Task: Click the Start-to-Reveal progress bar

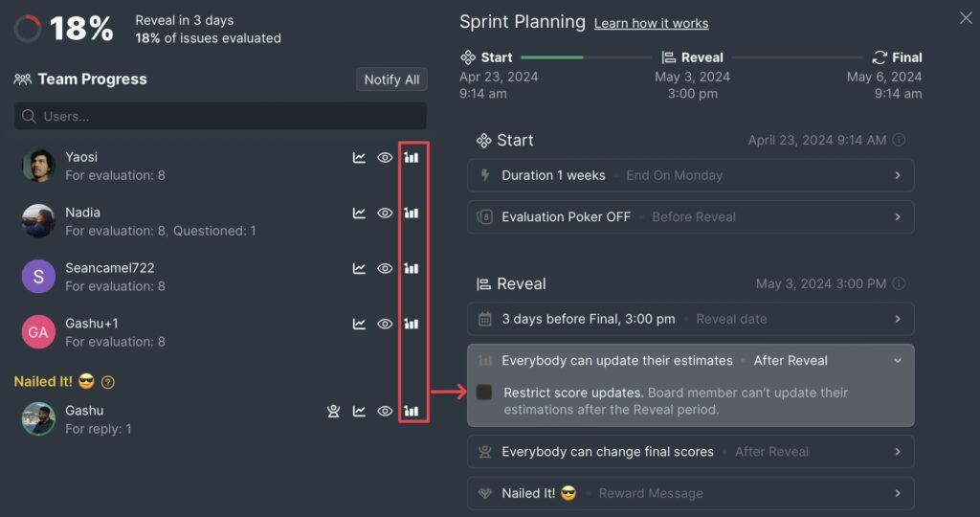Action: tap(586, 57)
